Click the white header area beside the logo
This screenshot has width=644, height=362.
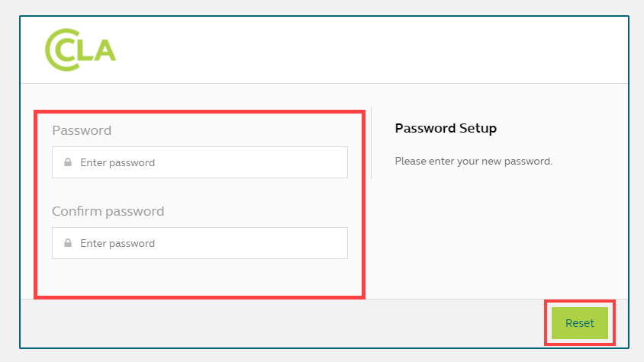click(x=366, y=50)
